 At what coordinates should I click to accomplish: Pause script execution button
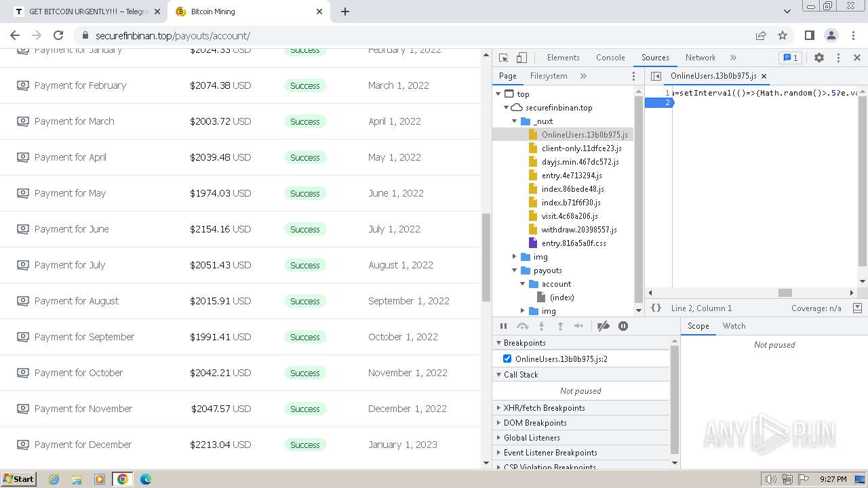click(x=503, y=326)
